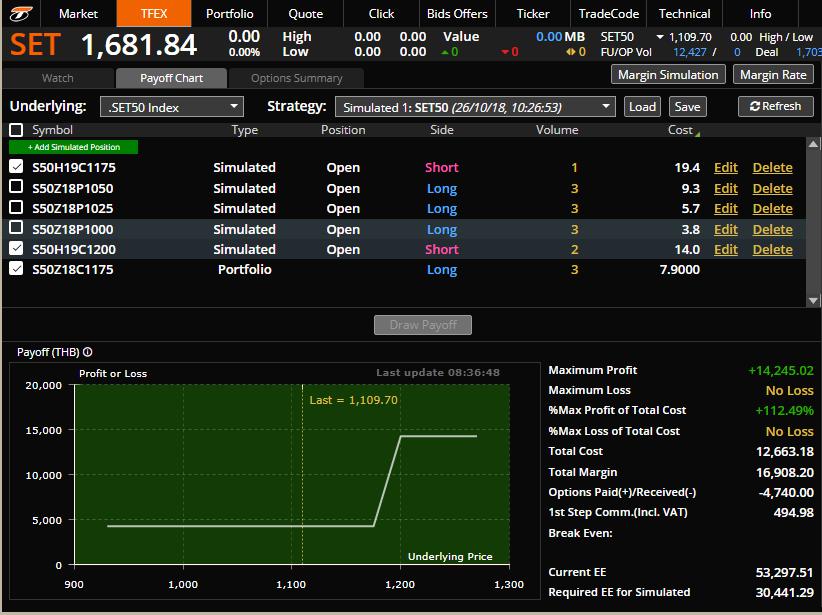Open the Quote menu
The image size is (822, 615).
(306, 14)
